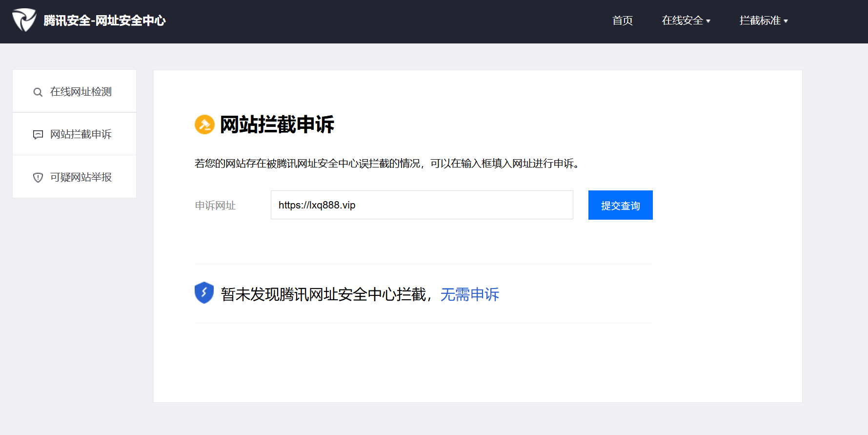
Task: Open the 在线安全 navigation menu
Action: [x=686, y=21]
